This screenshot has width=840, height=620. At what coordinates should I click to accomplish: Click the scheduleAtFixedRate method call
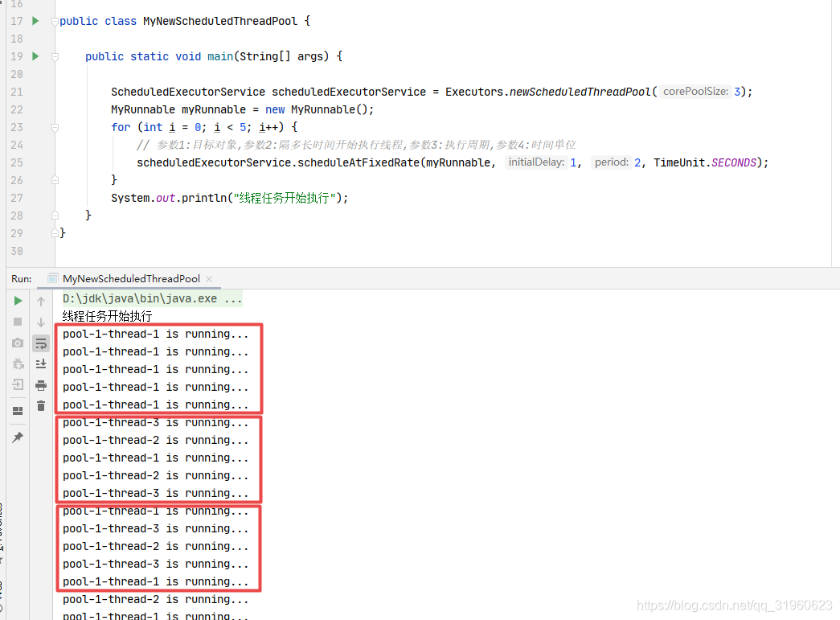coord(359,162)
